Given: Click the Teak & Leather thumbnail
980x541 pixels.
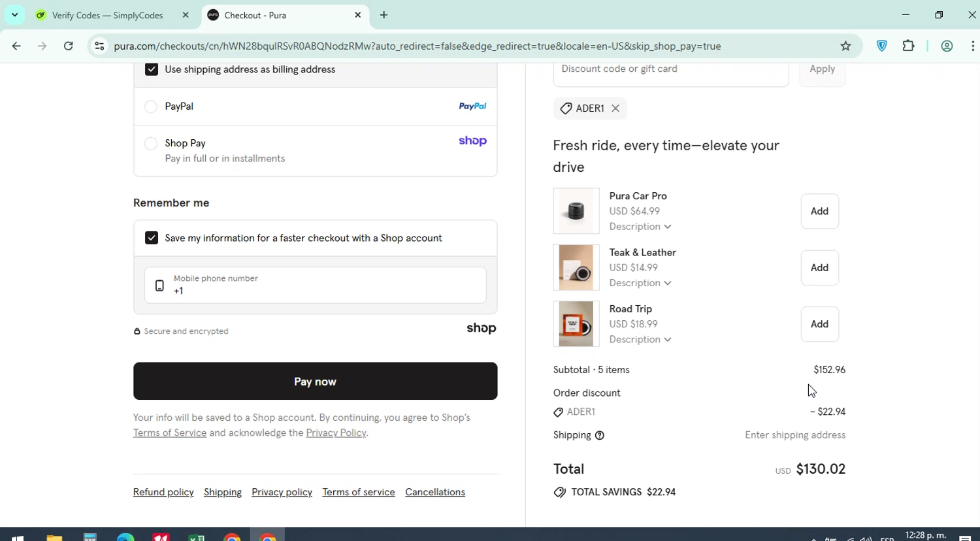Looking at the screenshot, I should [576, 267].
